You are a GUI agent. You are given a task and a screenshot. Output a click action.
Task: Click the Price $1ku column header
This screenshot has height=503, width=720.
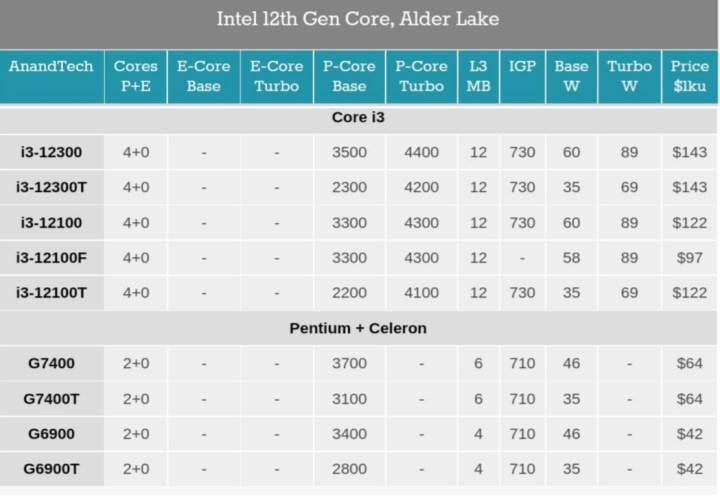pos(690,75)
